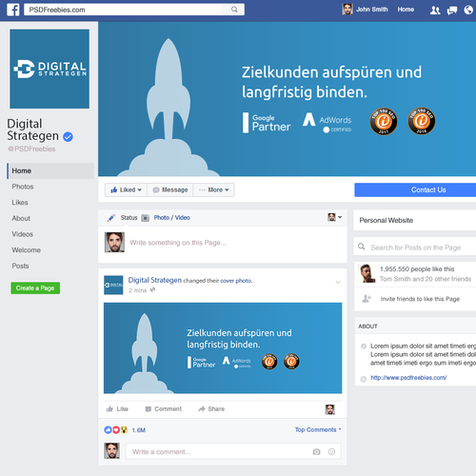The height and width of the screenshot is (476, 476).
Task: Click the green Create a Page button
Action: pyautogui.click(x=35, y=288)
